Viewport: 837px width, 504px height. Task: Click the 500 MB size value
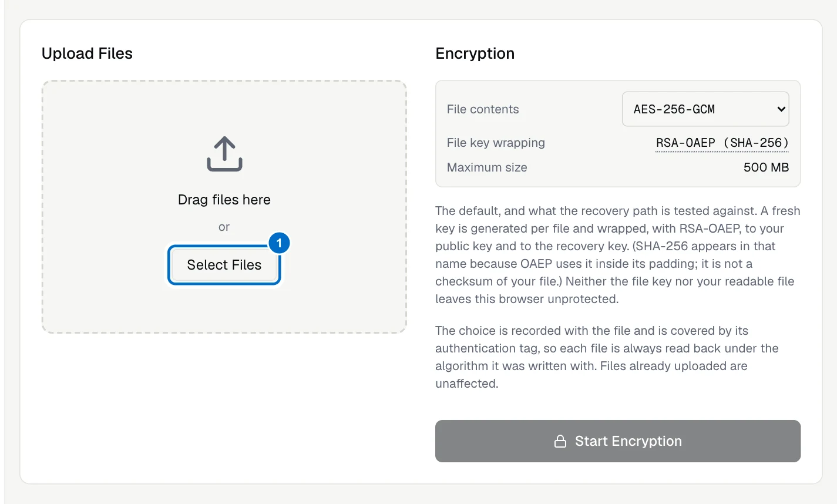pos(766,167)
